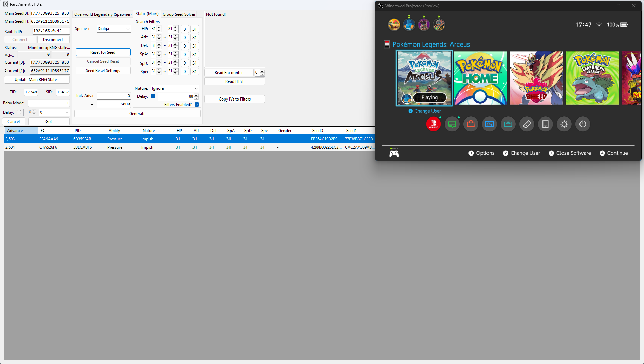
Task: Click Change User link under Arceus tile
Action: click(x=424, y=111)
